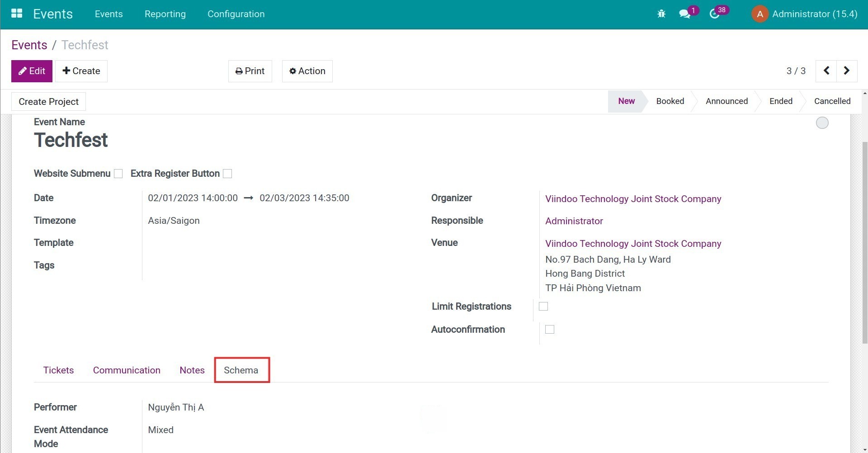The height and width of the screenshot is (453, 868).
Task: Go to previous event record arrow
Action: pos(826,71)
